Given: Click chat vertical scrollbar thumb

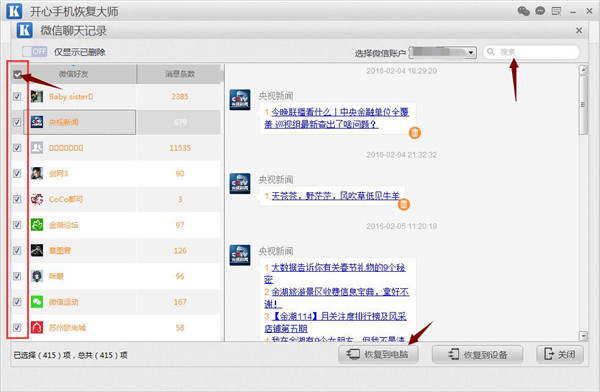Looking at the screenshot, I should [583, 105].
